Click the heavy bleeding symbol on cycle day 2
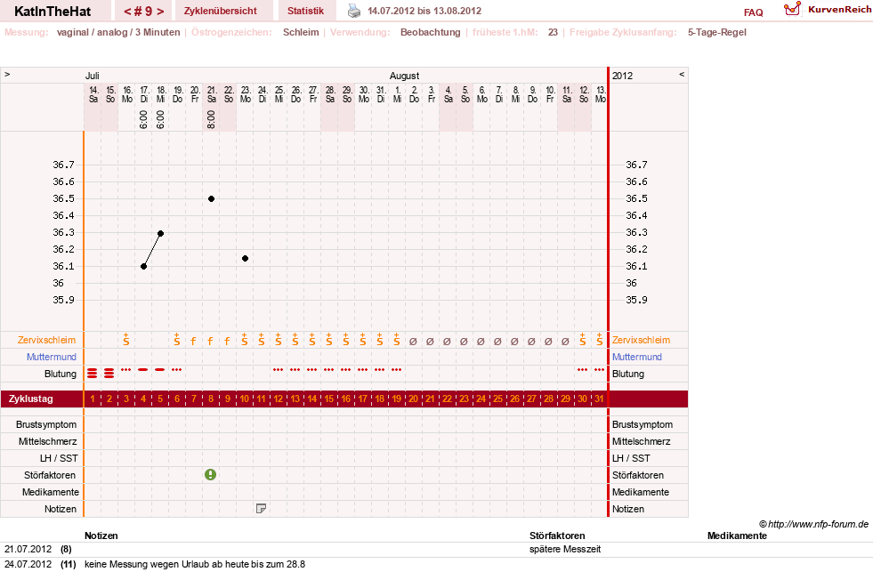Viewport: 873px width, 588px height. click(x=109, y=373)
